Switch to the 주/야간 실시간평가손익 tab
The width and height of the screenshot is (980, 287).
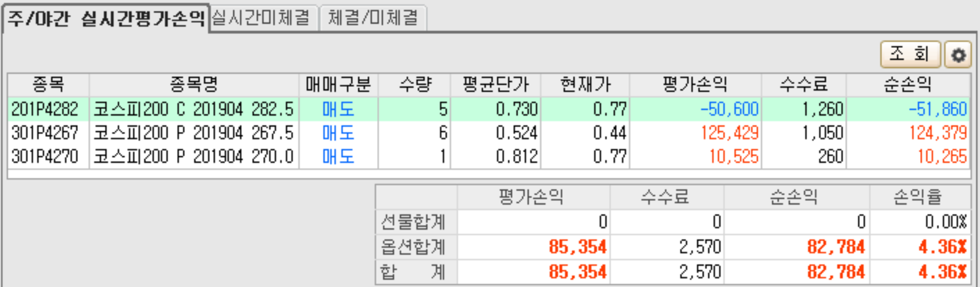106,19
